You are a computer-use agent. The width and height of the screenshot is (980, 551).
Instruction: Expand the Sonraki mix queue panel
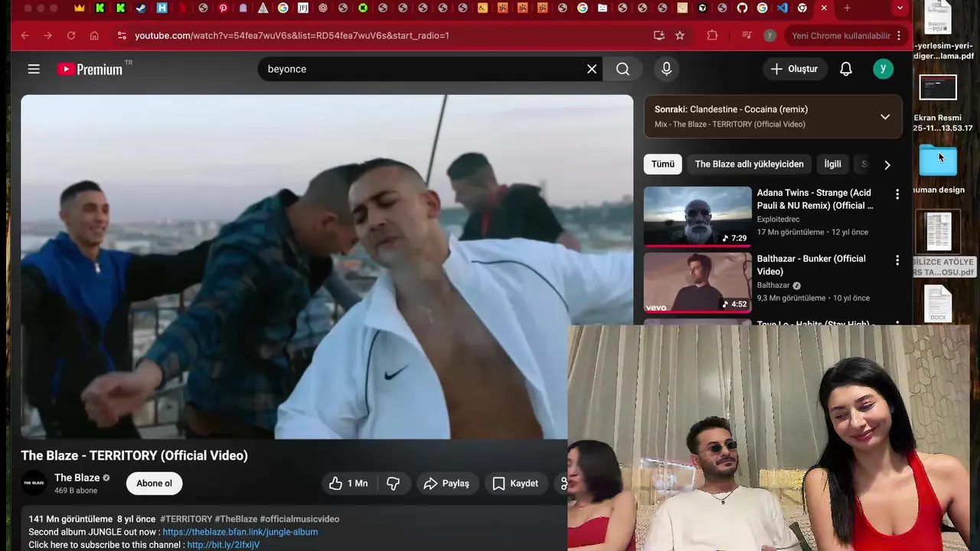(x=885, y=117)
